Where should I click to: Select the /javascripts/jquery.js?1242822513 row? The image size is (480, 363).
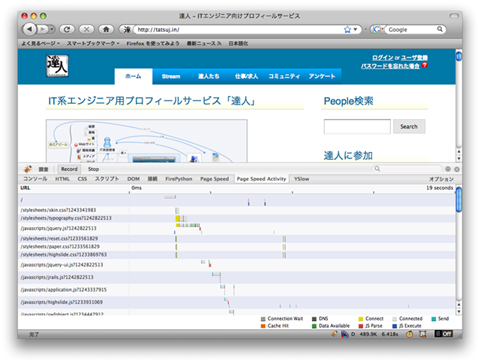click(237, 228)
